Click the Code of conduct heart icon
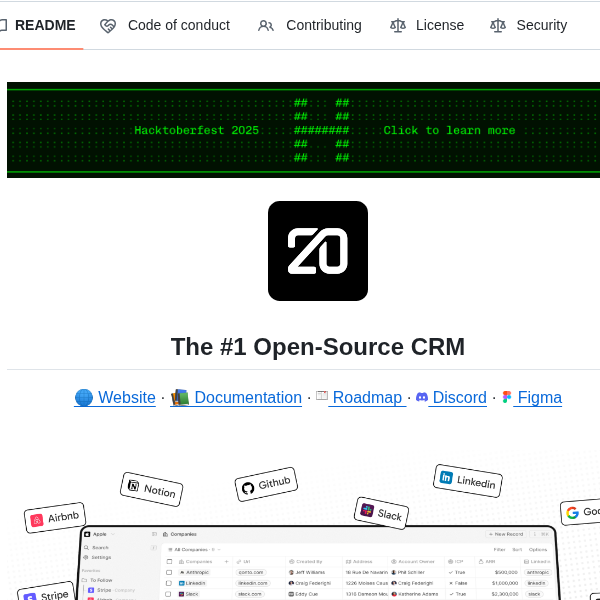 coord(108,26)
